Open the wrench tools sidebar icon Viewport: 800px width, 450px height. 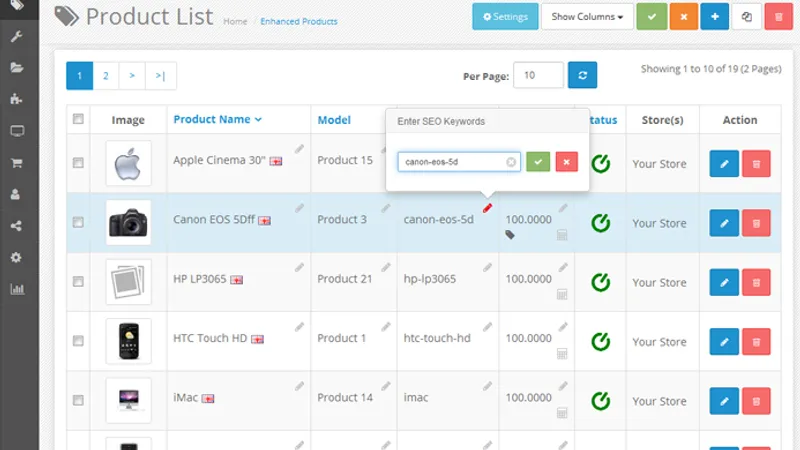point(16,36)
